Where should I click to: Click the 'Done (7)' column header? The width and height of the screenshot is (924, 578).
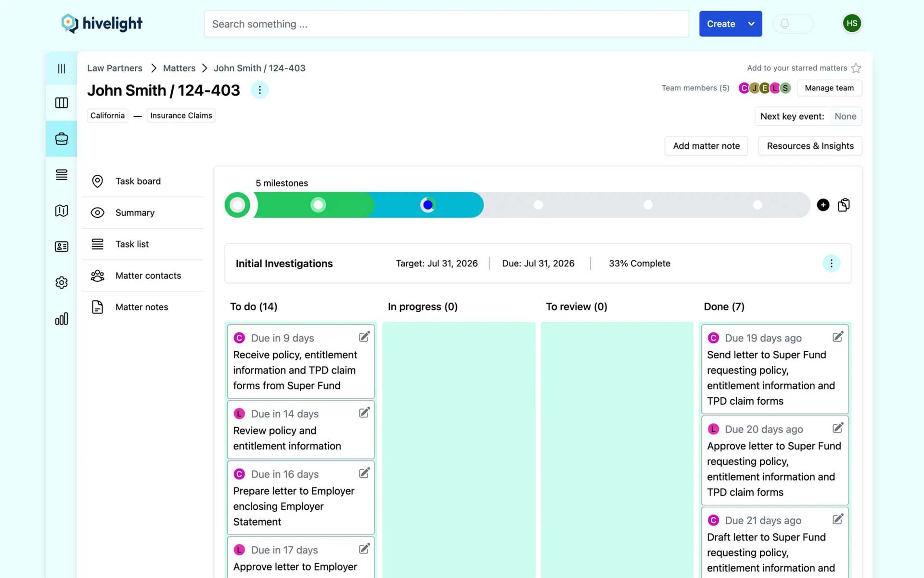pyautogui.click(x=724, y=307)
